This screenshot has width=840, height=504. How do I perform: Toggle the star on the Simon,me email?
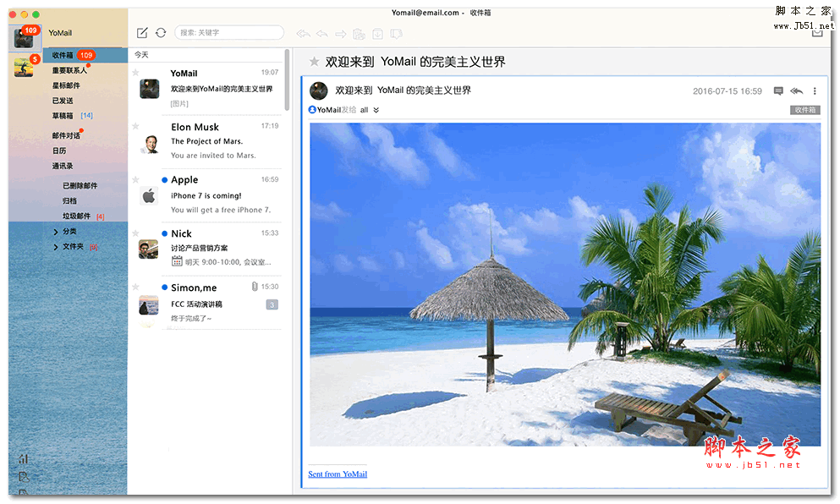pyautogui.click(x=135, y=287)
